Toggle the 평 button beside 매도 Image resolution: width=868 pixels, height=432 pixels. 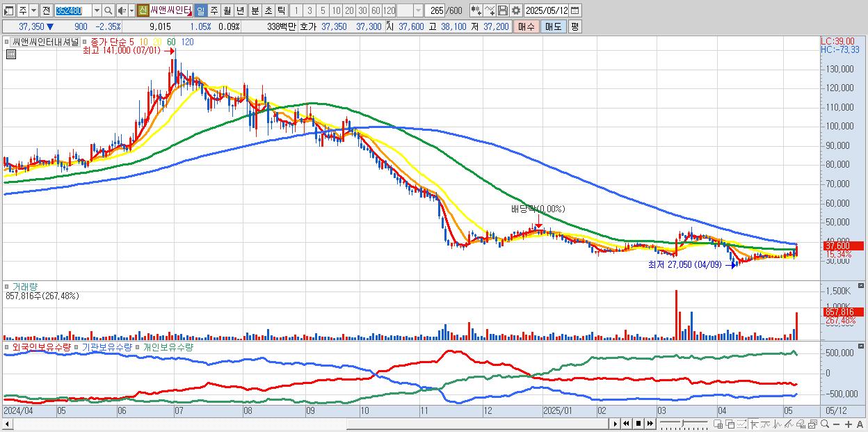pos(574,26)
